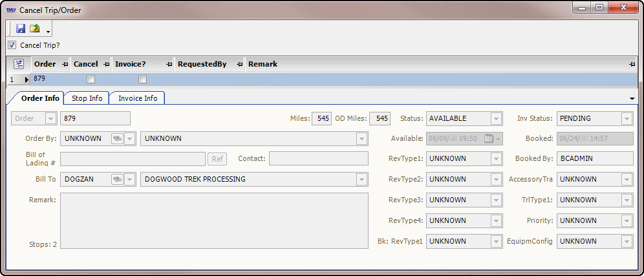
Task: Pin the Invoice? column
Action: (169, 65)
